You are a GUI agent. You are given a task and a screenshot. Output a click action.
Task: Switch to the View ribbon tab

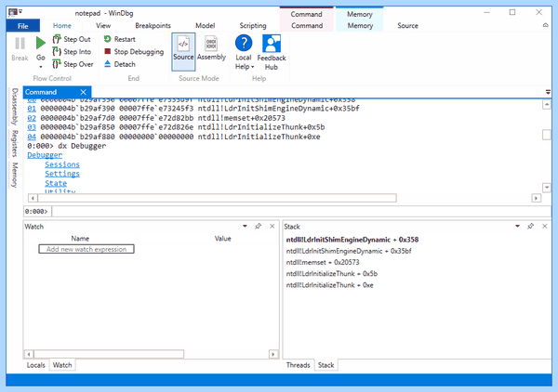point(103,26)
